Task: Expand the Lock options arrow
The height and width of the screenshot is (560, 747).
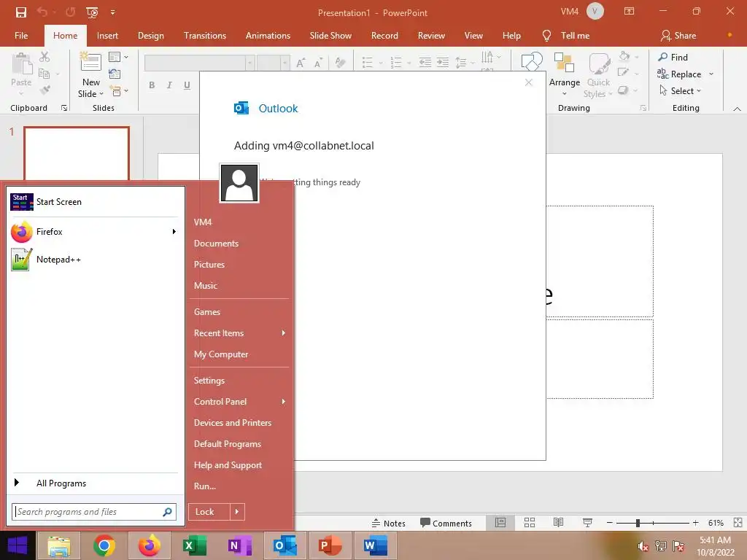Action: [237, 512]
